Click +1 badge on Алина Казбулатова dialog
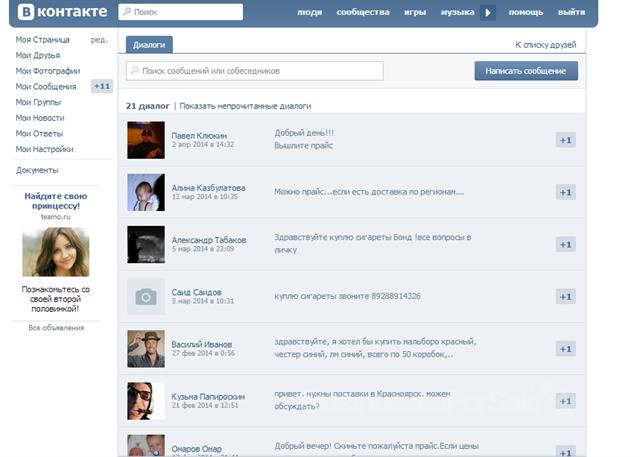Screen dimensions: 640x457 (x=565, y=192)
